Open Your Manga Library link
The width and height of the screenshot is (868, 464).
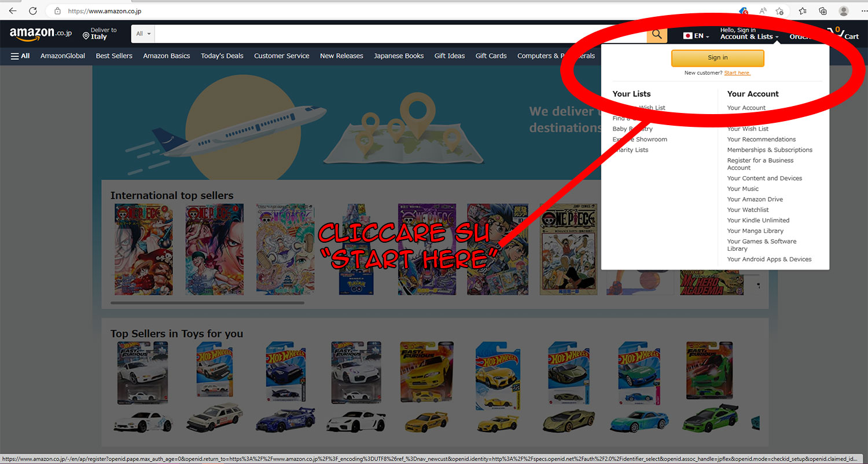[755, 231]
